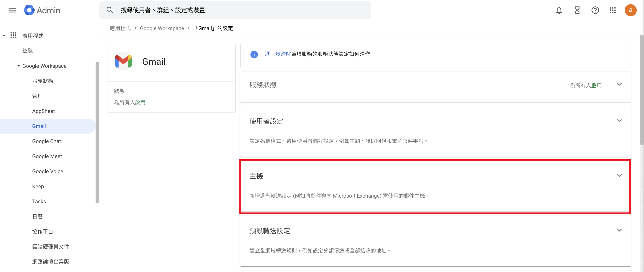Click the sidebar scrollbar
The height and width of the screenshot is (272, 644).
(x=97, y=132)
